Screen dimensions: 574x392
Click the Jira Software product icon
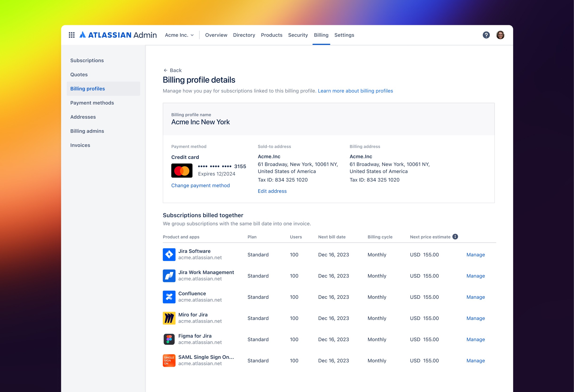tap(169, 255)
